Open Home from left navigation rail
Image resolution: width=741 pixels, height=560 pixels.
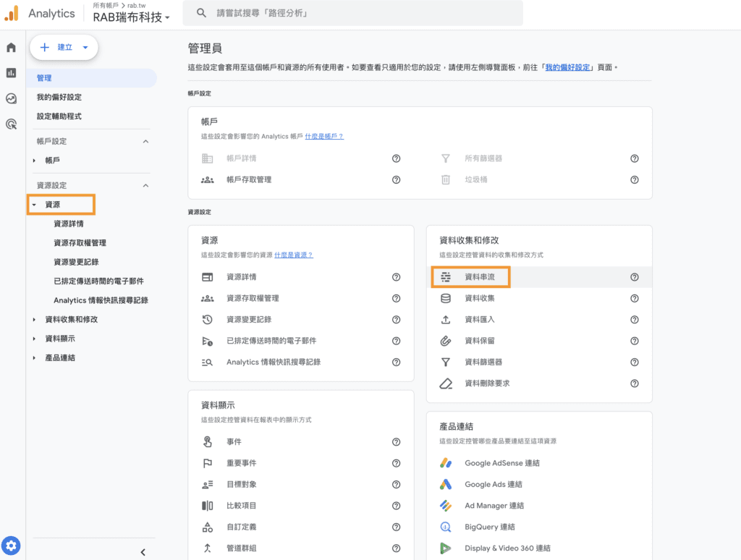click(11, 48)
